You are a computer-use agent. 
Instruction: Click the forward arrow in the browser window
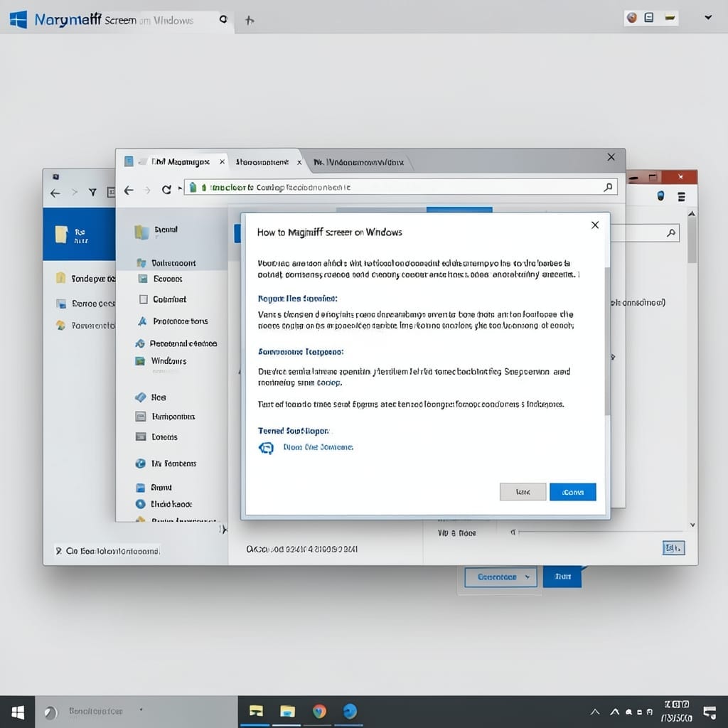point(148,190)
